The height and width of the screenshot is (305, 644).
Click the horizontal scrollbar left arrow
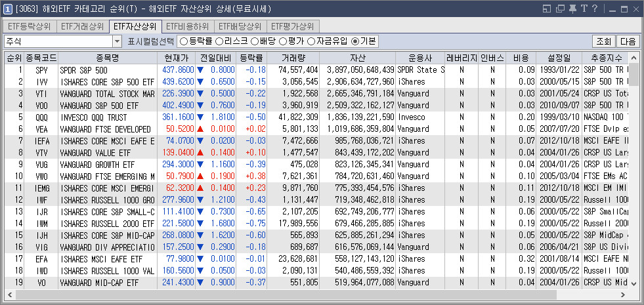click(10, 295)
